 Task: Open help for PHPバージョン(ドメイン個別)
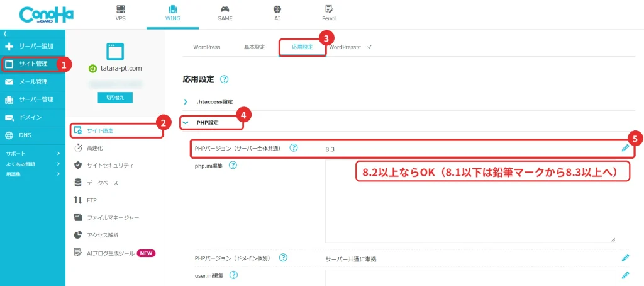tap(282, 258)
